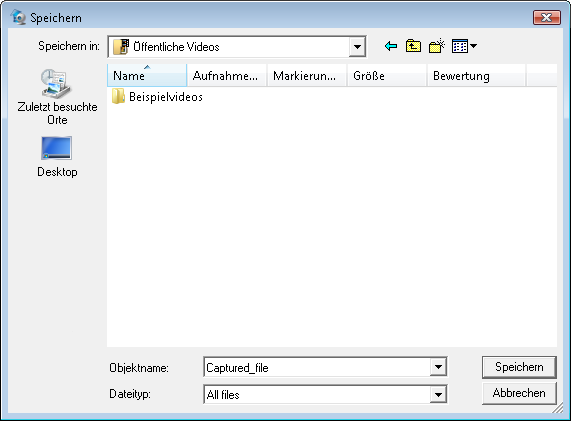571x421 pixels.
Task: Open Zuletzt besuchte Orte shortcut
Action: point(57,97)
